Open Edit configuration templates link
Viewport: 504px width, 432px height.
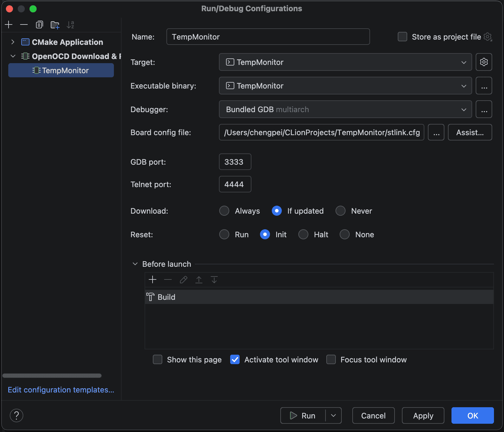(x=61, y=390)
